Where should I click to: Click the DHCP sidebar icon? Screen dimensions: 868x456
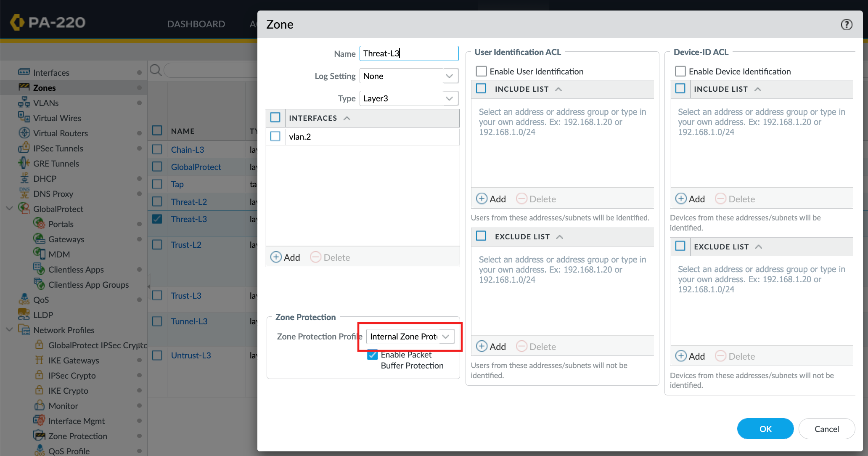coord(24,178)
